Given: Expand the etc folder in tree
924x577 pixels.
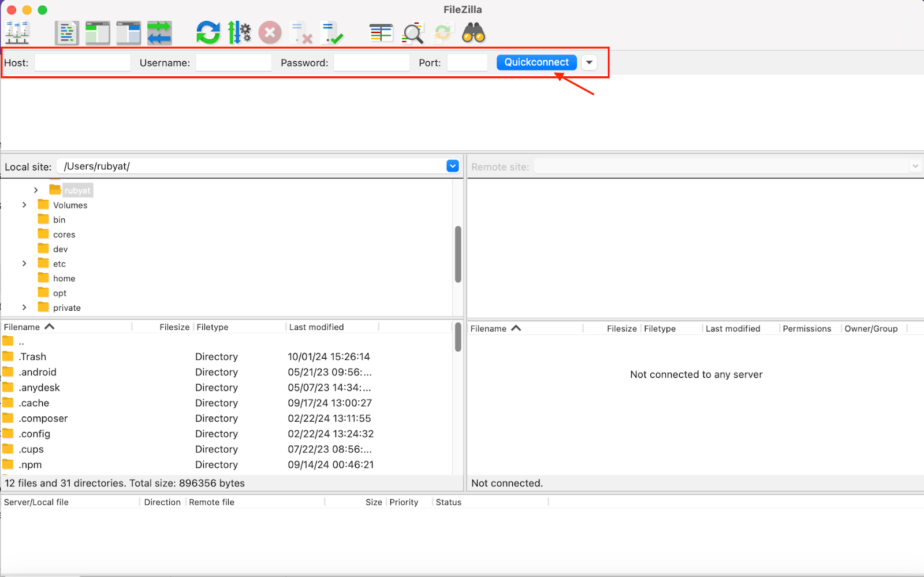Looking at the screenshot, I should point(24,263).
